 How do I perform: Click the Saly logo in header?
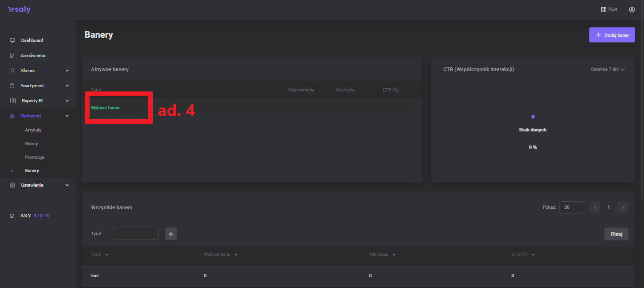(x=19, y=9)
